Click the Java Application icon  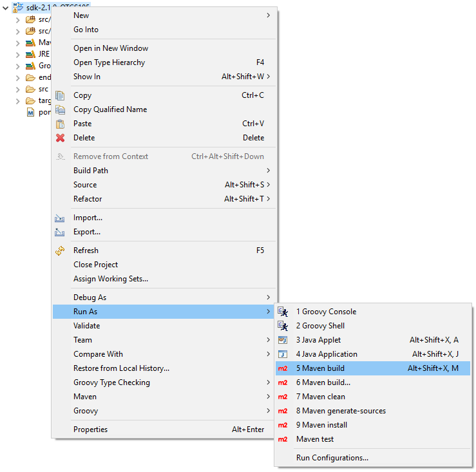tap(283, 354)
